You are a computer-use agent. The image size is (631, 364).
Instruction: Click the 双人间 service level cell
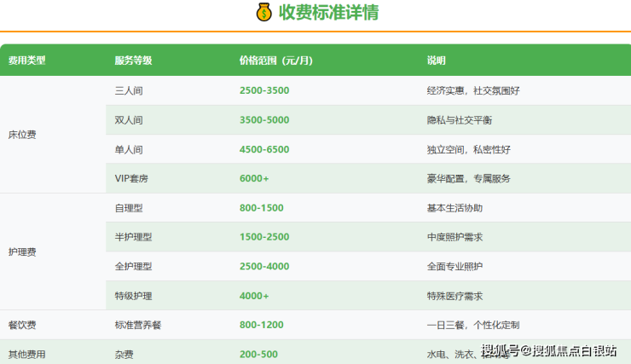tap(130, 120)
